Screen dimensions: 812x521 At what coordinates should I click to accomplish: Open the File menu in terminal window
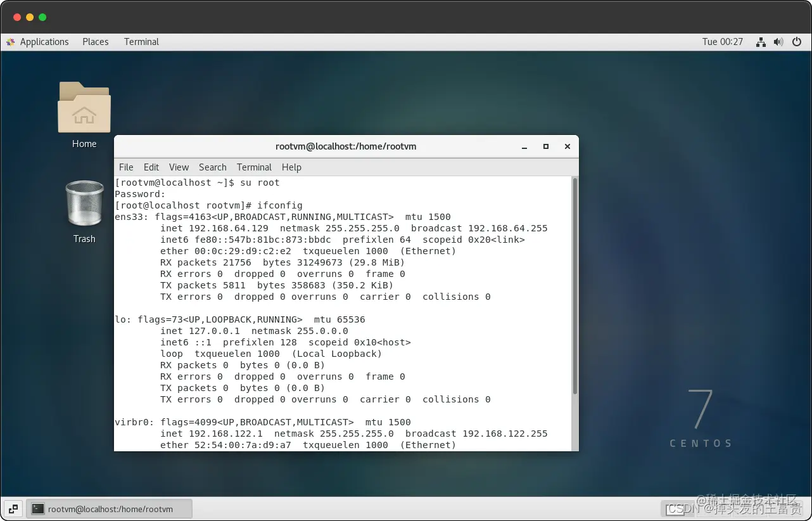click(126, 167)
